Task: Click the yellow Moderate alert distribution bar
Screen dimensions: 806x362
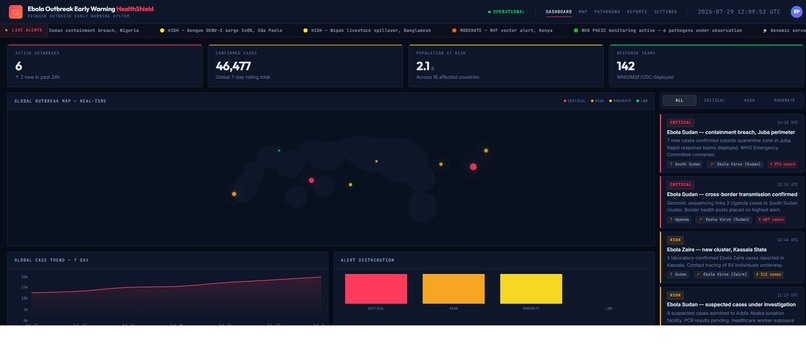Action: point(531,288)
